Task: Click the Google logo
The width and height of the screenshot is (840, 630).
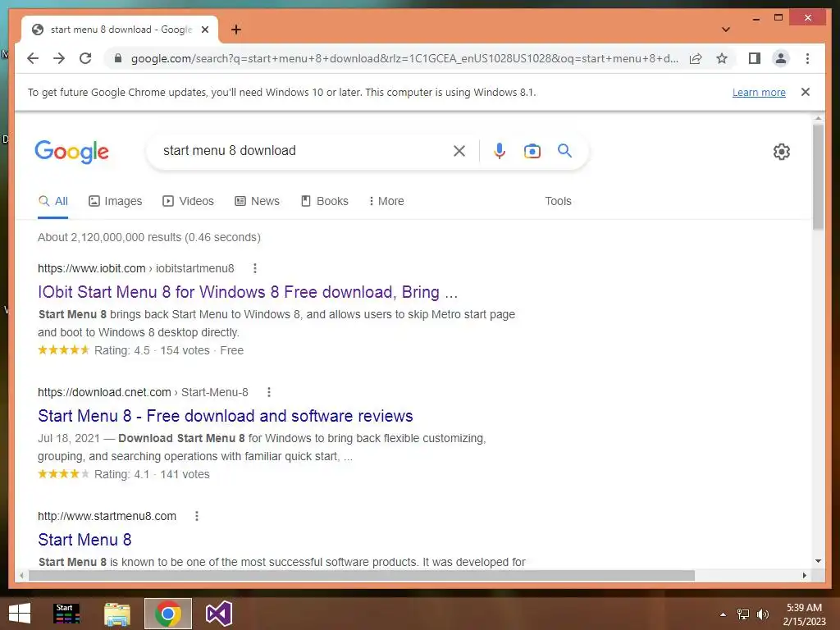Action: (72, 152)
